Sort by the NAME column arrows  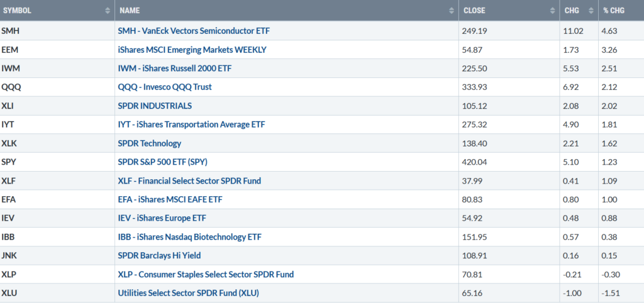(452, 11)
